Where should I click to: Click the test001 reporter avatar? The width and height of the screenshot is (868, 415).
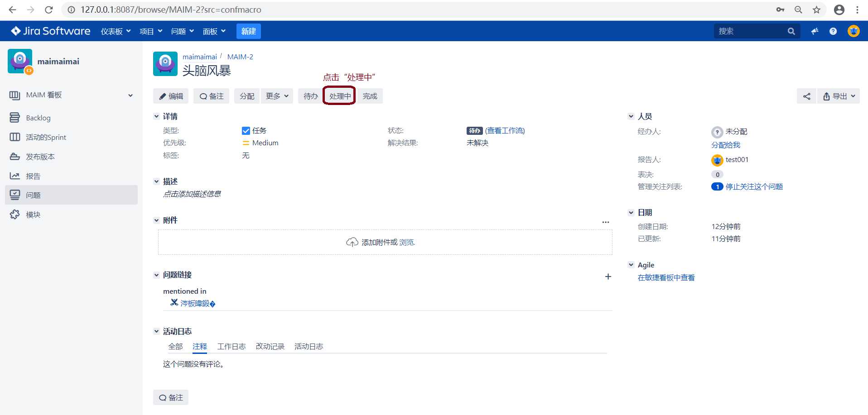coord(717,160)
